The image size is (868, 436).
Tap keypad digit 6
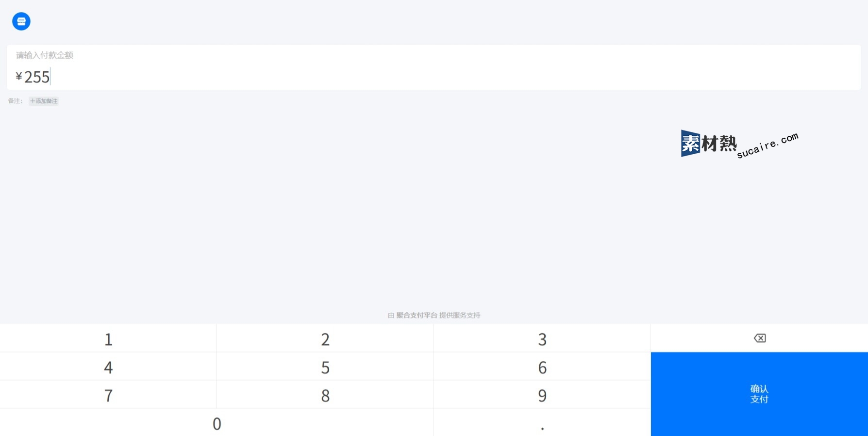click(542, 366)
